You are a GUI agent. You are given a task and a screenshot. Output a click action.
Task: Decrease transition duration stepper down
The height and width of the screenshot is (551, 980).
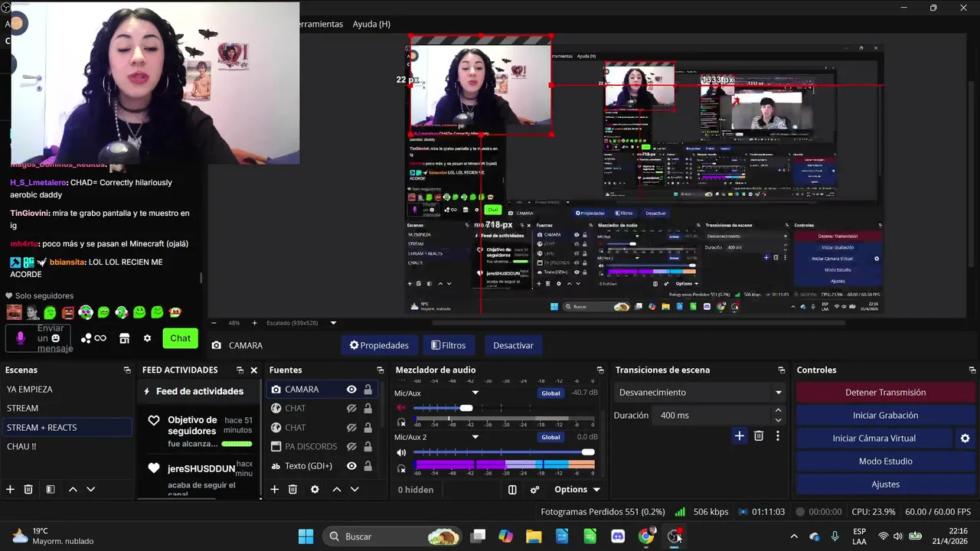[778, 420]
